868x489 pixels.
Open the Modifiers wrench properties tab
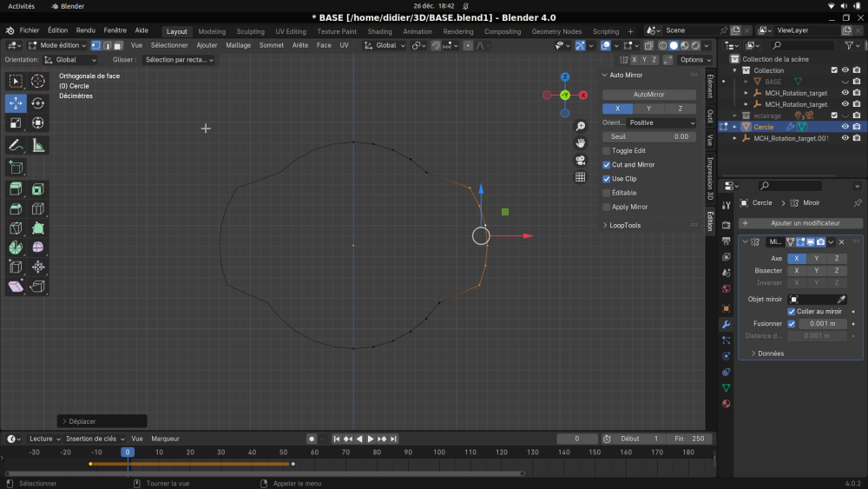[x=726, y=324]
